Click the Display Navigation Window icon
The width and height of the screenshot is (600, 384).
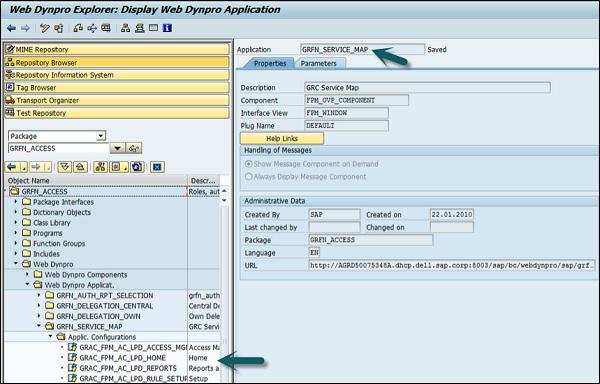(x=106, y=28)
